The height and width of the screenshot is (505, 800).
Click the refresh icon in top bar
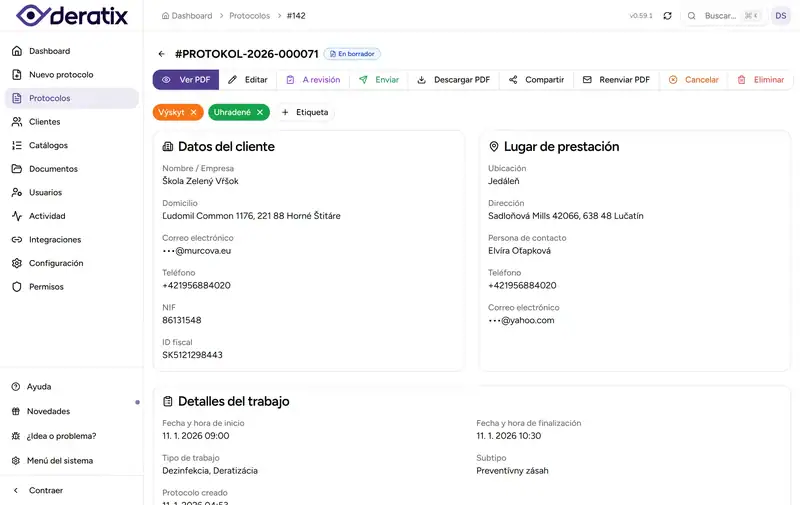[667, 16]
